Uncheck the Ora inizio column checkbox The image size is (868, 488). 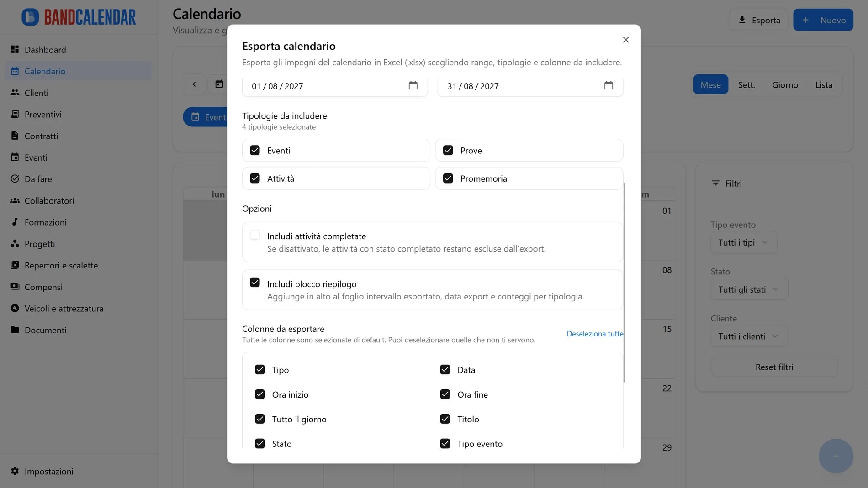pyautogui.click(x=260, y=394)
